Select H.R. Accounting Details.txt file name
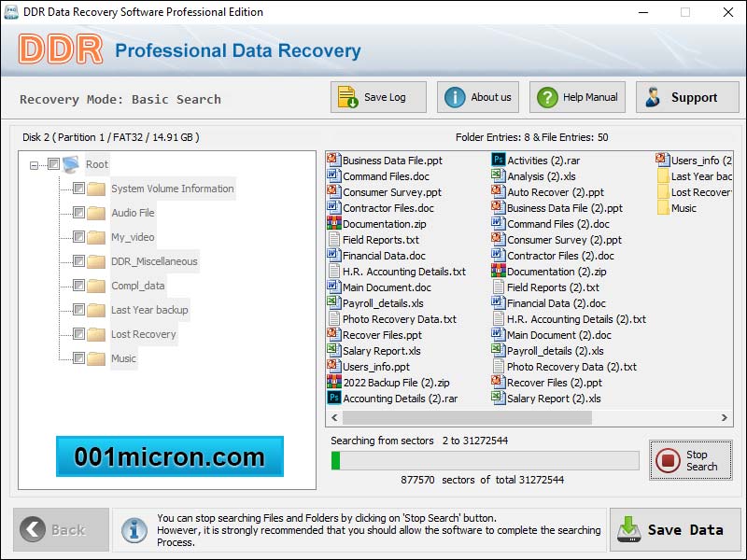The width and height of the screenshot is (747, 560). pos(404,272)
